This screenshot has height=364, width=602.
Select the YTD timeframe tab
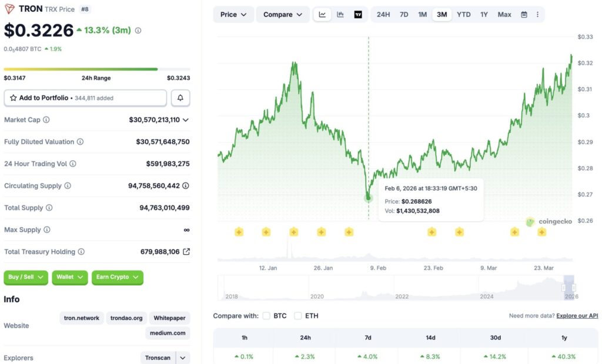coord(463,14)
